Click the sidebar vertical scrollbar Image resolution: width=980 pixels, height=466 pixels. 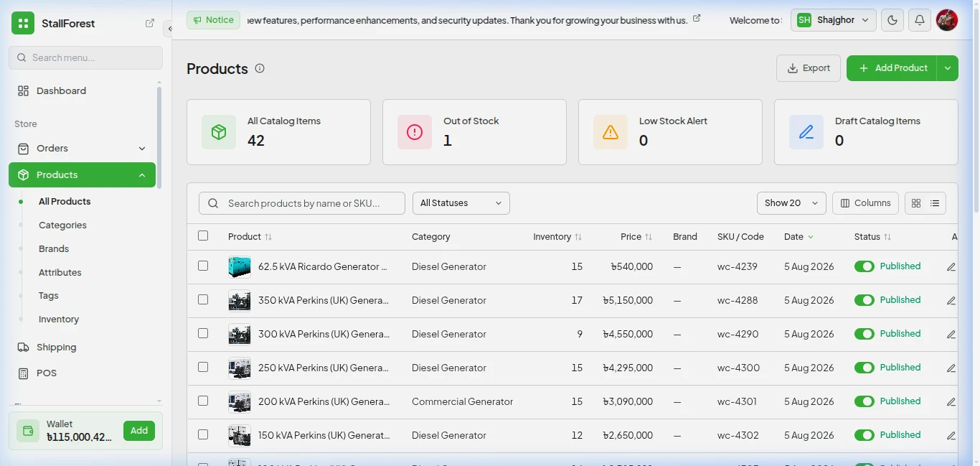point(159,136)
